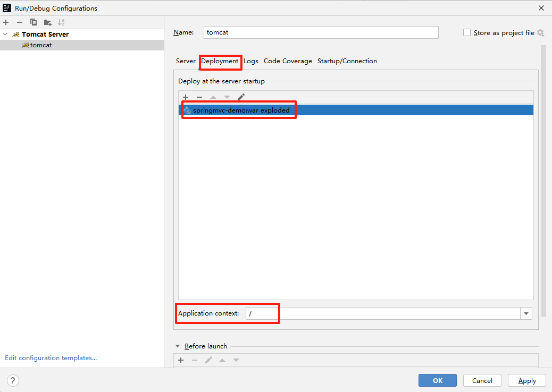Viewport: 552px width, 392px height.
Task: Open help with question mark button
Action: (13, 380)
